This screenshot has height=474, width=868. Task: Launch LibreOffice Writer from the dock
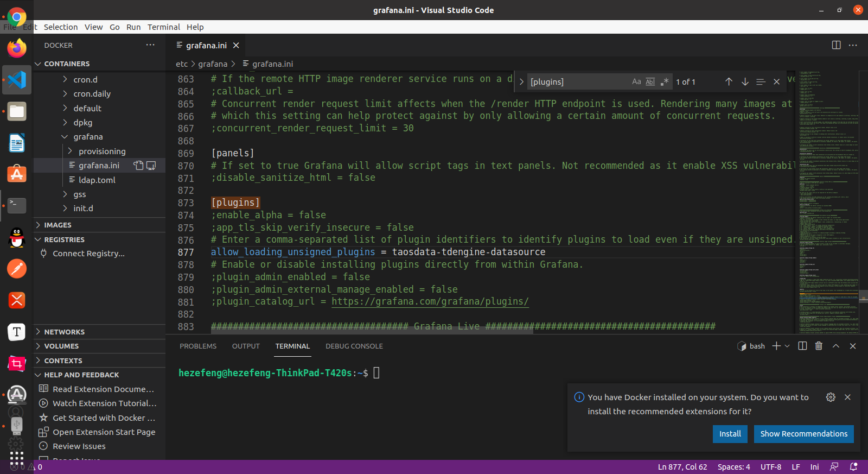tap(17, 143)
